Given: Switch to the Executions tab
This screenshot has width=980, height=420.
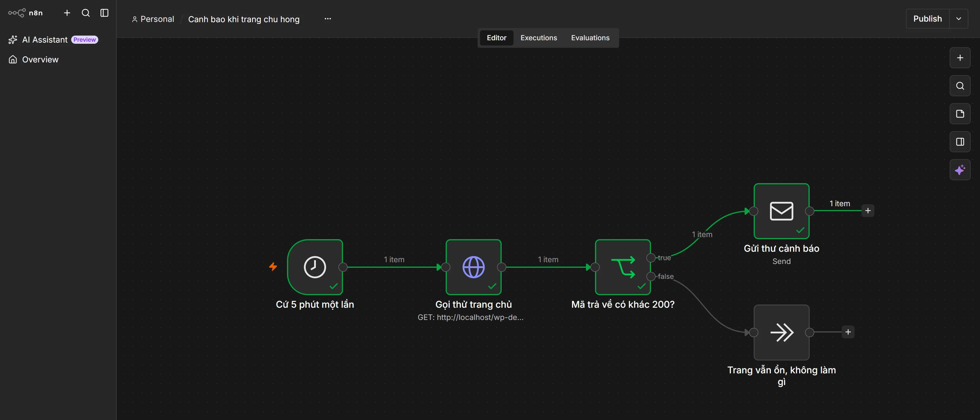Looking at the screenshot, I should (538, 38).
